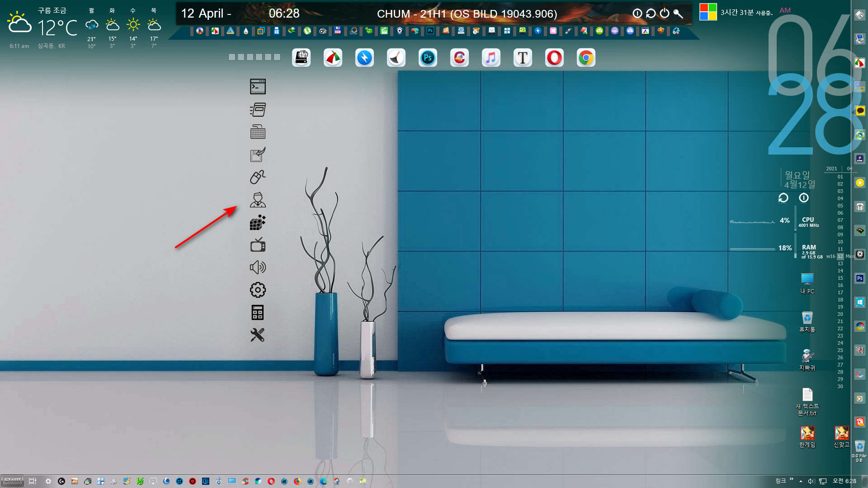
Task: Open the Edge icon on the taskbar
Action: click(324, 481)
